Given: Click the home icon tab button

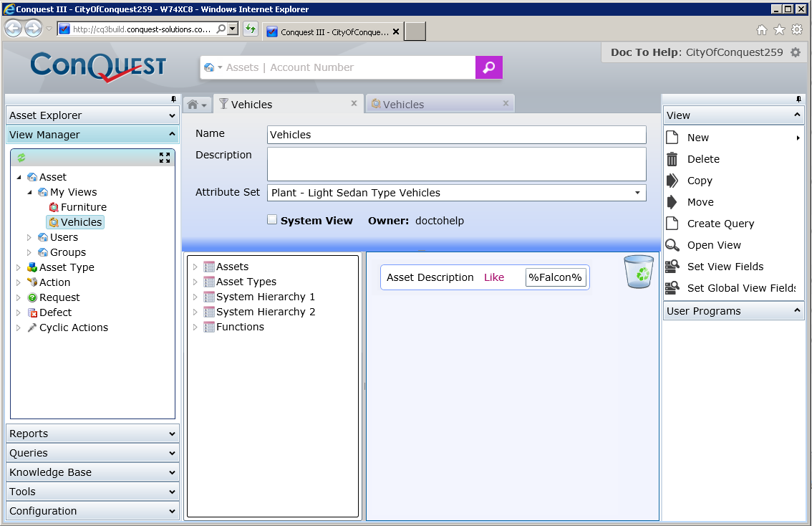Looking at the screenshot, I should click(x=197, y=105).
